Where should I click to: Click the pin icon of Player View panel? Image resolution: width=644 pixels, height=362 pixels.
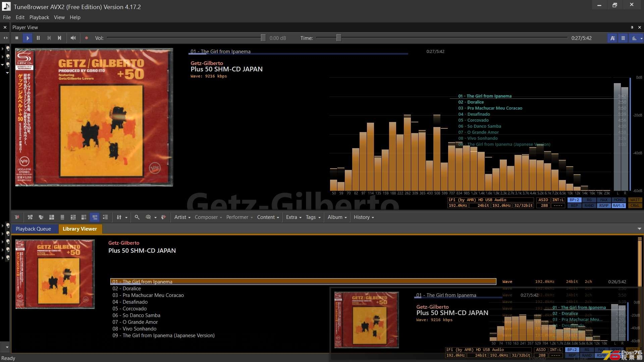click(x=632, y=27)
